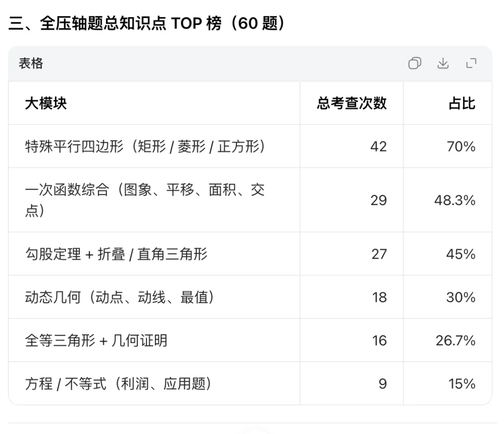This screenshot has width=504, height=434.
Task: Click the 表格 header label
Action: point(31,63)
